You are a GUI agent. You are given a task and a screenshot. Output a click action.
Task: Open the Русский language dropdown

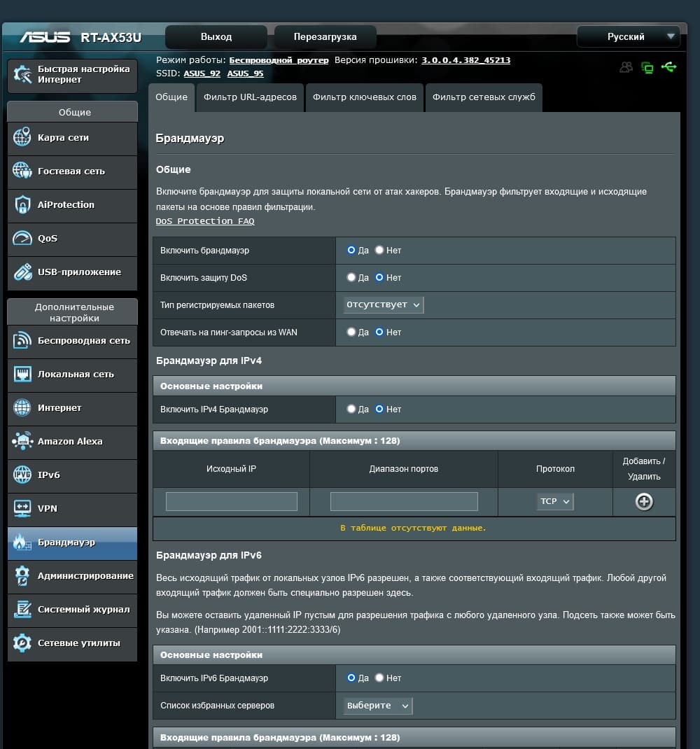point(629,37)
